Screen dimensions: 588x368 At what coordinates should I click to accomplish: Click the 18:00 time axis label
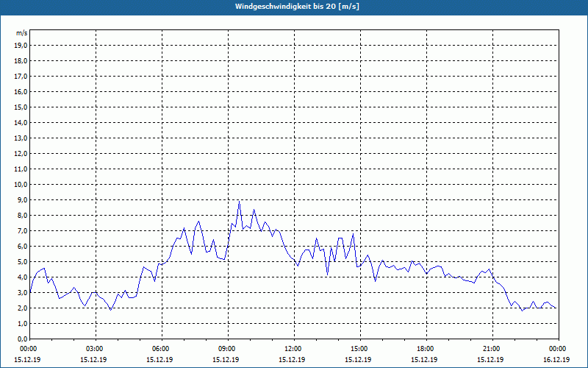(x=426, y=349)
